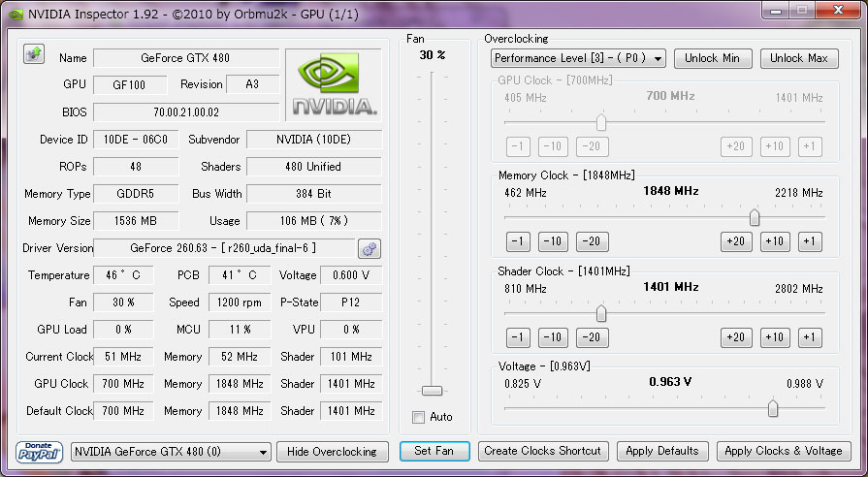Click Current Clock value 51 MHz
Image resolution: width=868 pixels, height=477 pixels.
point(123,357)
